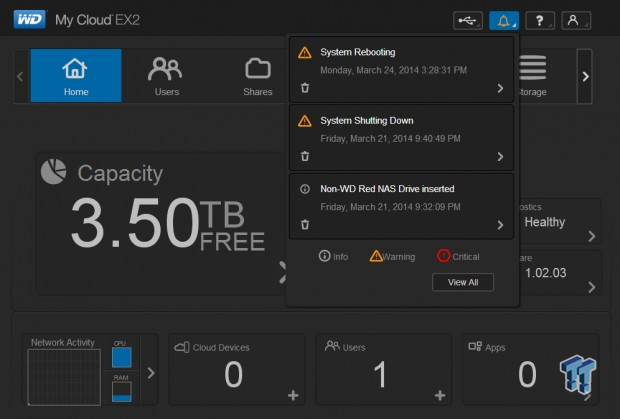
Task: Expand the System Rebooting alert details
Action: tap(500, 88)
